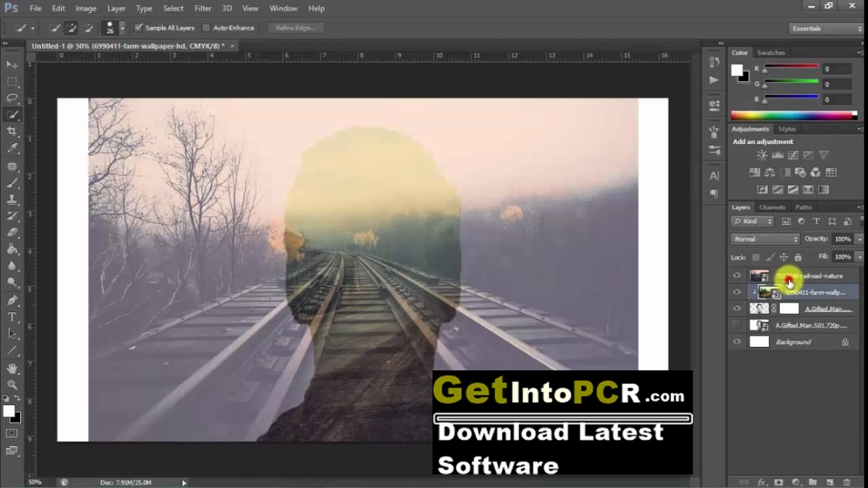The height and width of the screenshot is (488, 868).
Task: Open the Character panel icon
Action: coord(714,176)
